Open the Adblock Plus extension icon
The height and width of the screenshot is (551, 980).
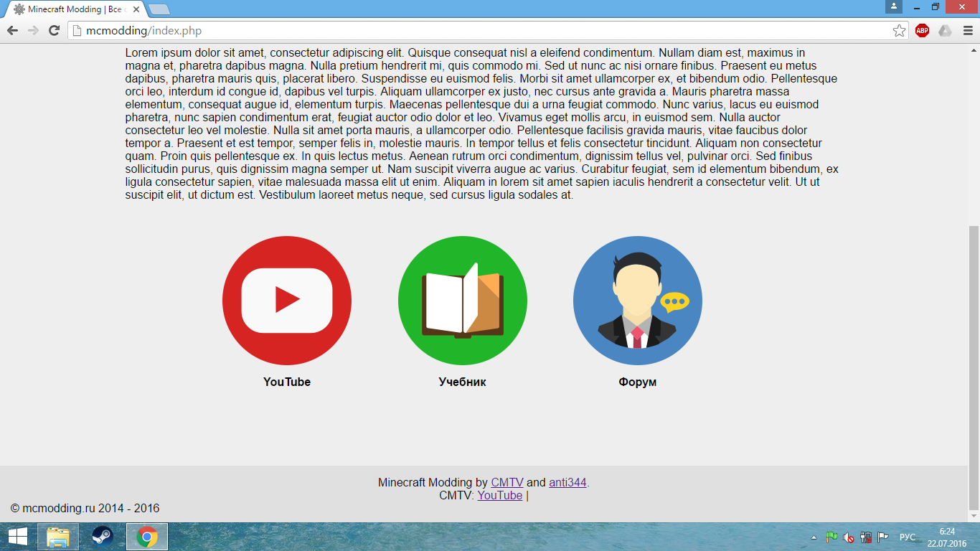922,31
